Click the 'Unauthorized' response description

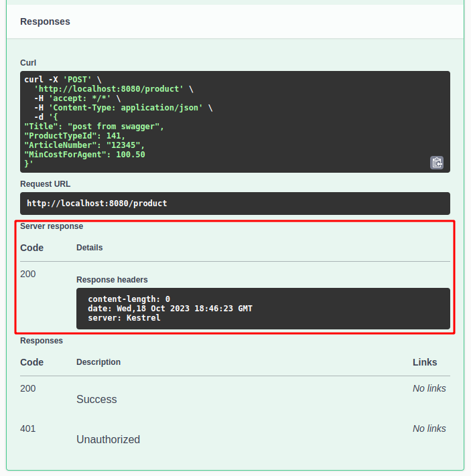(108, 440)
